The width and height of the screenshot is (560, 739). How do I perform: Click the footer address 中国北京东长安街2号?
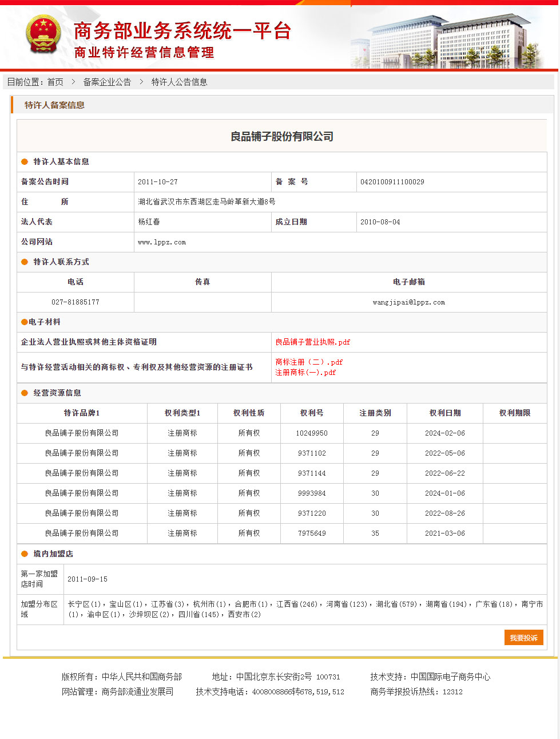[274, 677]
